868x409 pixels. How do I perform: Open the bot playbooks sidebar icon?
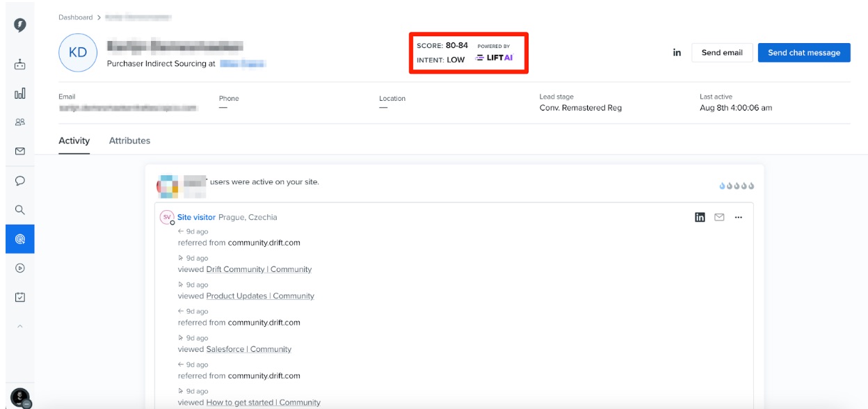pyautogui.click(x=20, y=65)
